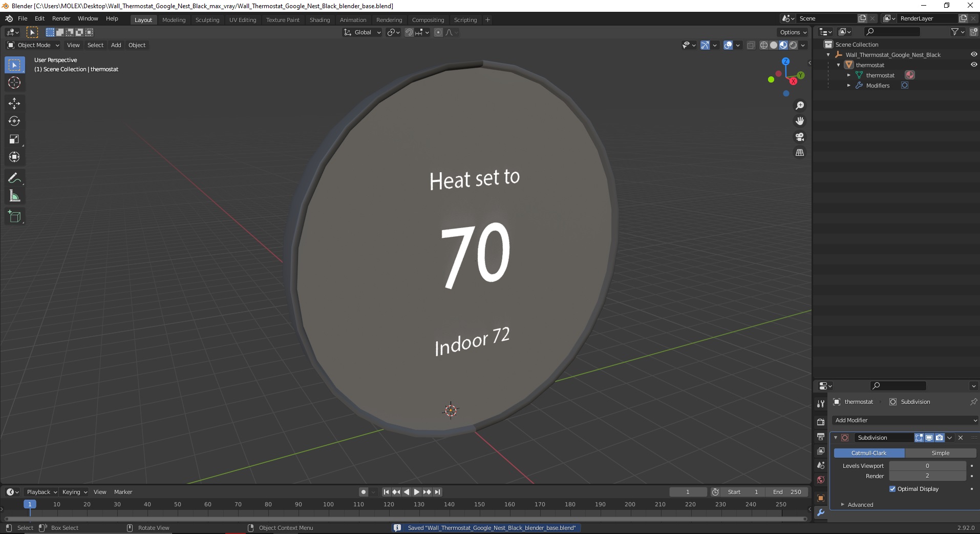Toggle Subdivision modifier edit mode display
Screen dimensions: 980x534
tap(919, 438)
